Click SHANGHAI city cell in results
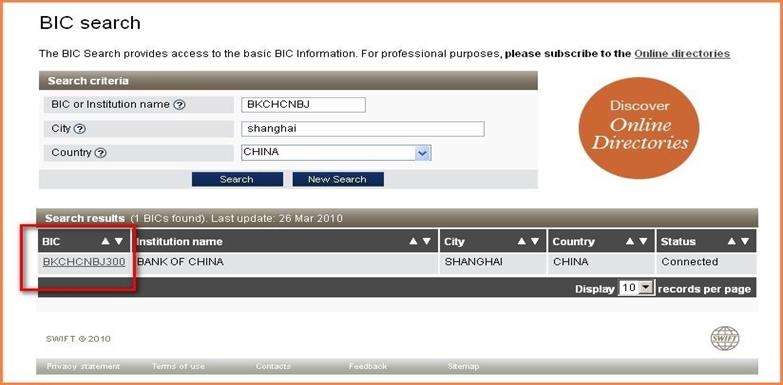783x385 pixels. [493, 263]
